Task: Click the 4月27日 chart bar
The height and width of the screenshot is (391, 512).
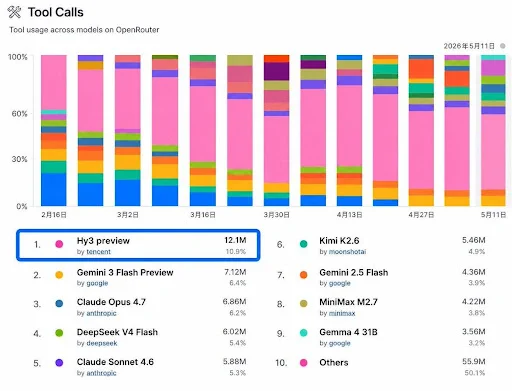Action: click(421, 130)
